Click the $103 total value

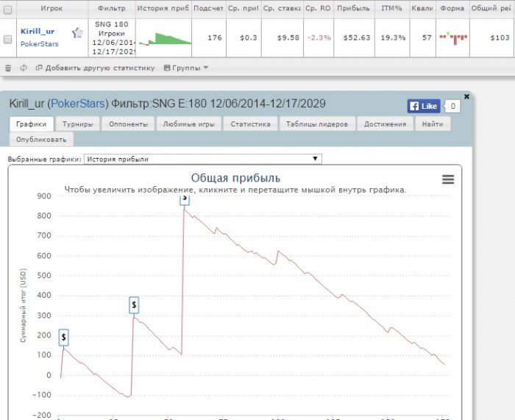tap(500, 38)
